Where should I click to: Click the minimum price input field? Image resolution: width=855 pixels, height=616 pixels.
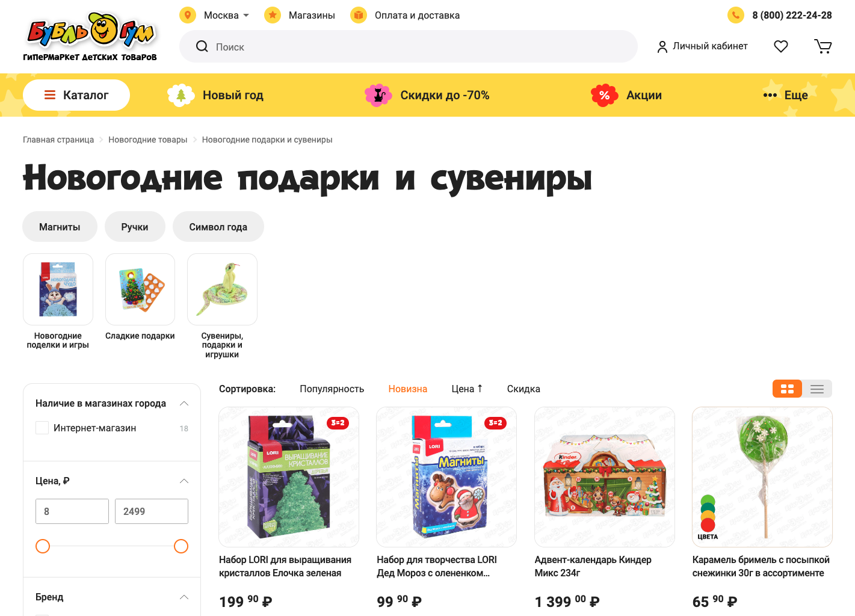click(72, 511)
